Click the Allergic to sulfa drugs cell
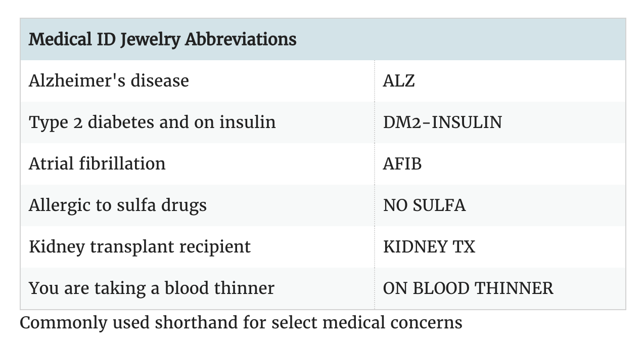 point(118,205)
